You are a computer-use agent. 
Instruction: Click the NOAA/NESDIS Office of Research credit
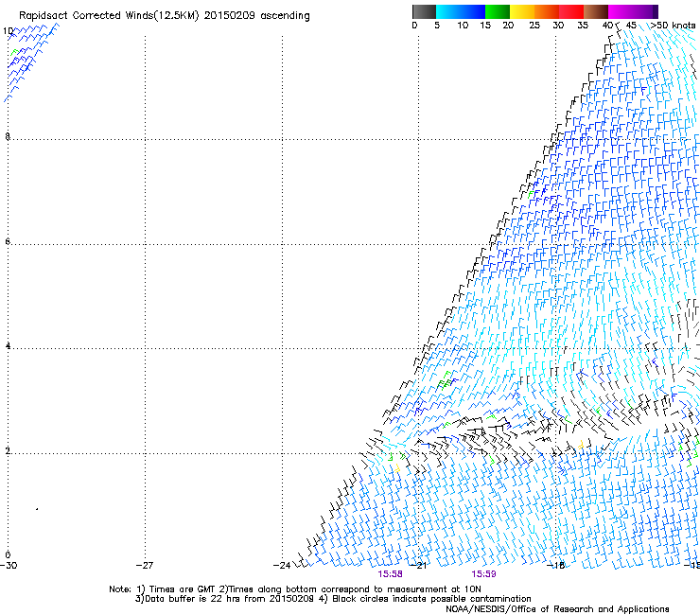(x=557, y=609)
